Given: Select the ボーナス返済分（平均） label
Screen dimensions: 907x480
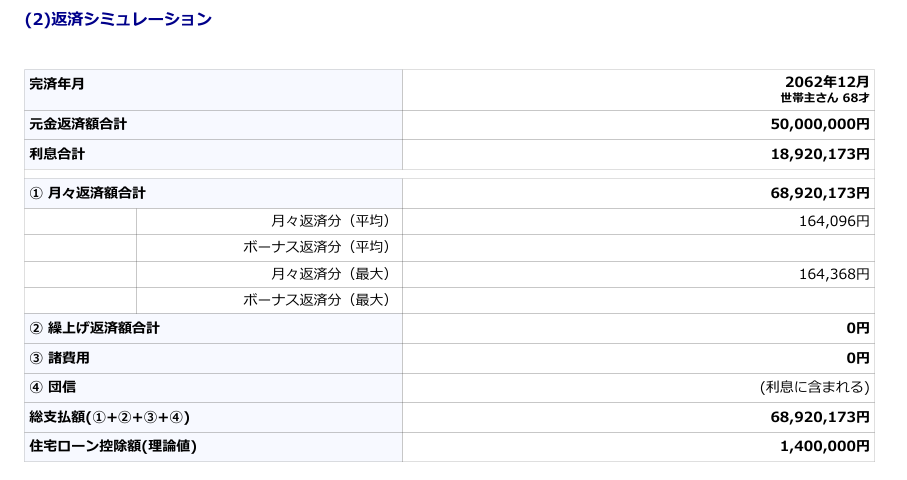Looking at the screenshot, I should [318, 247].
